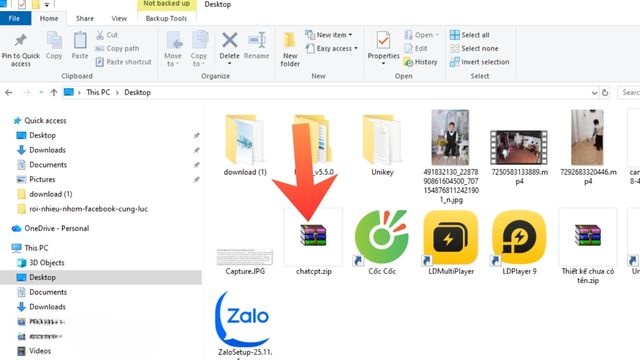
Task: Select the Cốc Cốc browser shortcut
Action: pyautogui.click(x=382, y=242)
